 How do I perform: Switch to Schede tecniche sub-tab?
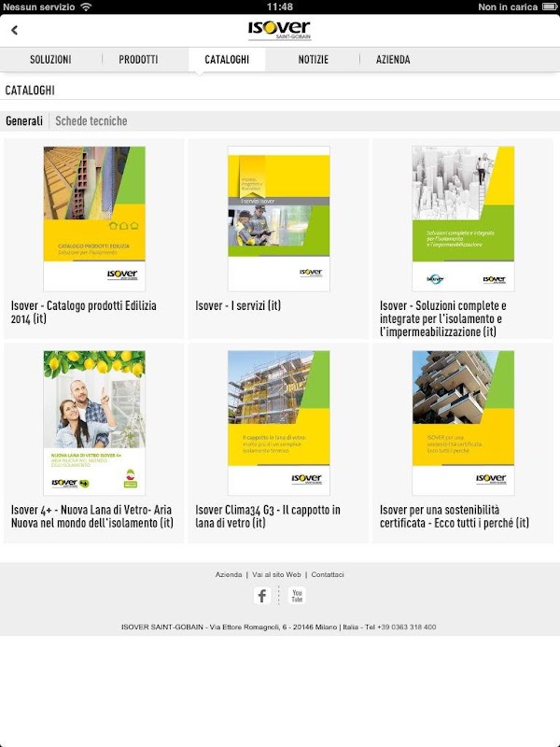coord(91,121)
